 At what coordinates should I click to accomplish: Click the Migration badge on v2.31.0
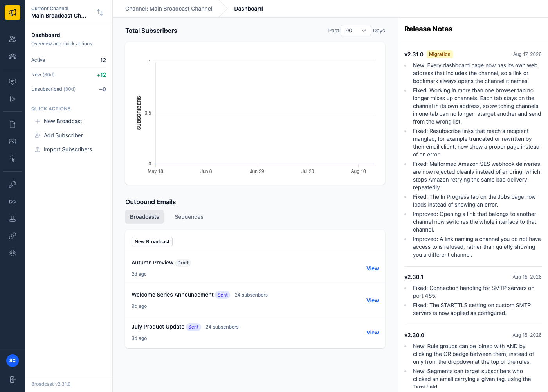click(440, 54)
